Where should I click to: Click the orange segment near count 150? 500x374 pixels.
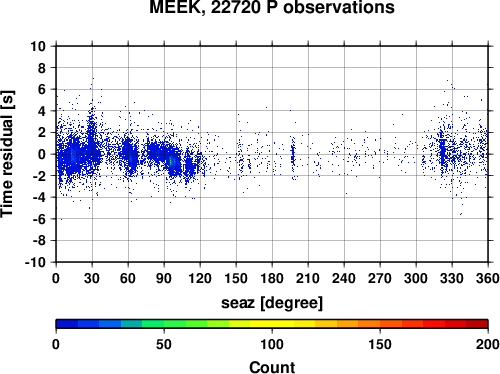click(380, 324)
